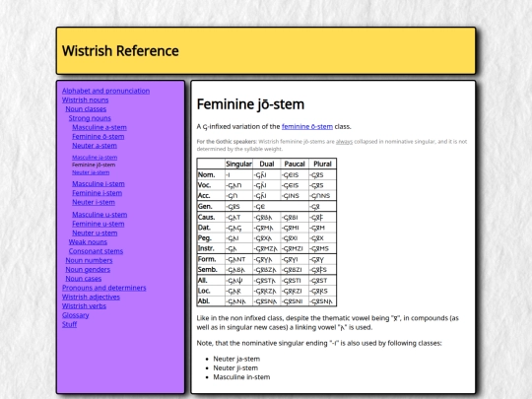This screenshot has width=532, height=399.
Task: Go to Noun classes in the sidebar
Action: 86,109
